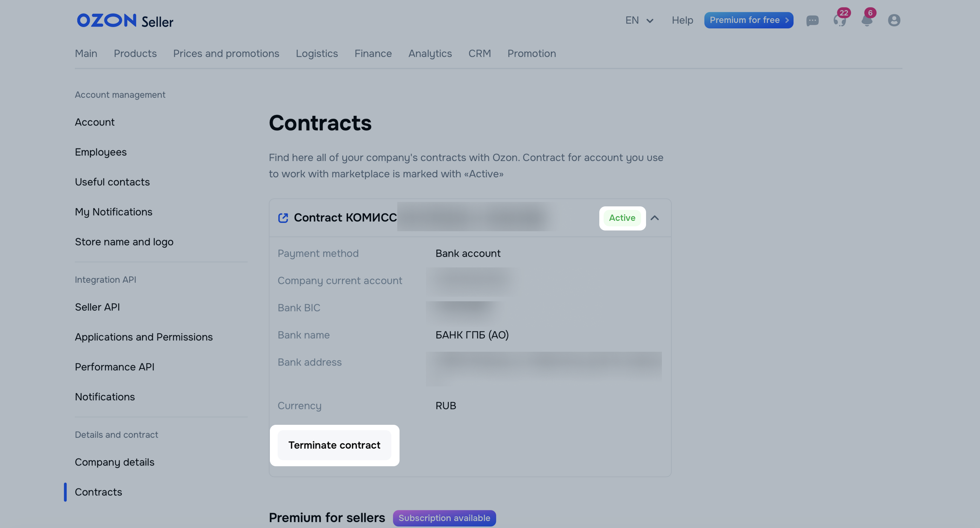Open Store name and logo settings

124,242
